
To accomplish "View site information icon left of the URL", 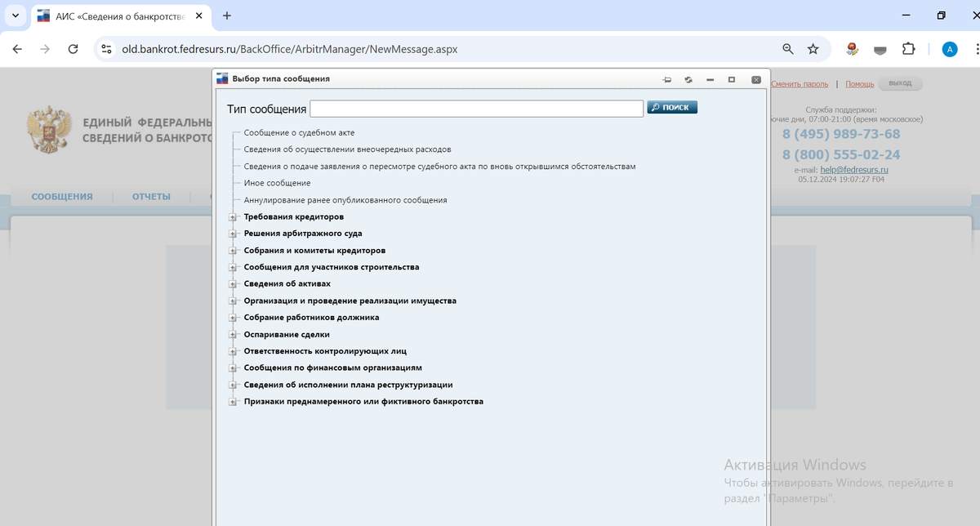I will 106,49.
